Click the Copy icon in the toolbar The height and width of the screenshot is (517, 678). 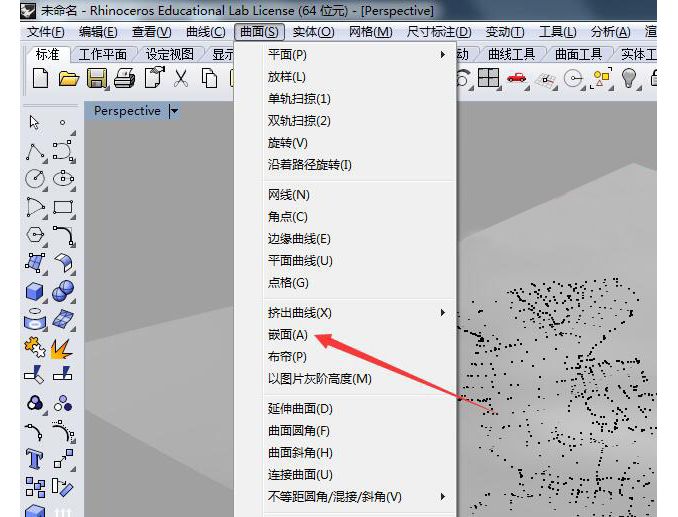point(209,79)
